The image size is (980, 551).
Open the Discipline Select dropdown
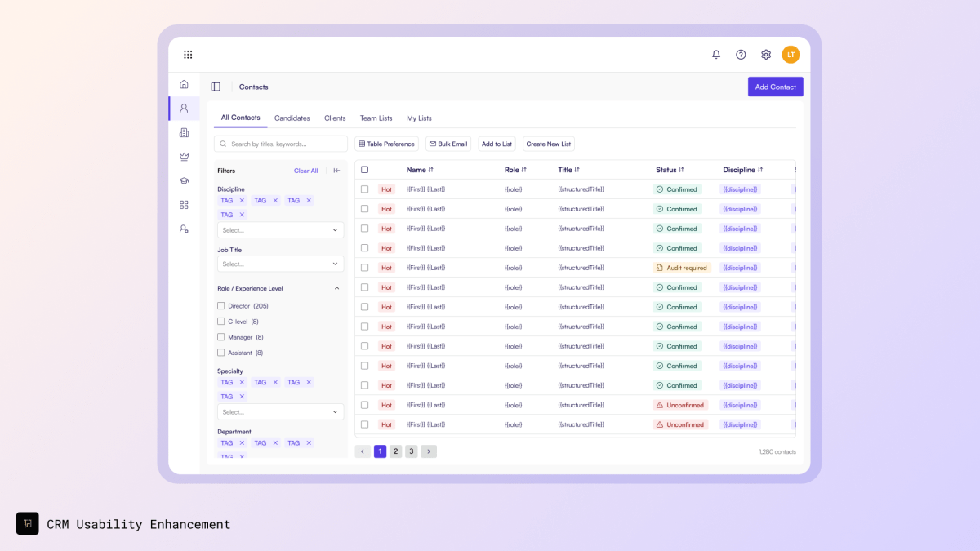pyautogui.click(x=280, y=229)
